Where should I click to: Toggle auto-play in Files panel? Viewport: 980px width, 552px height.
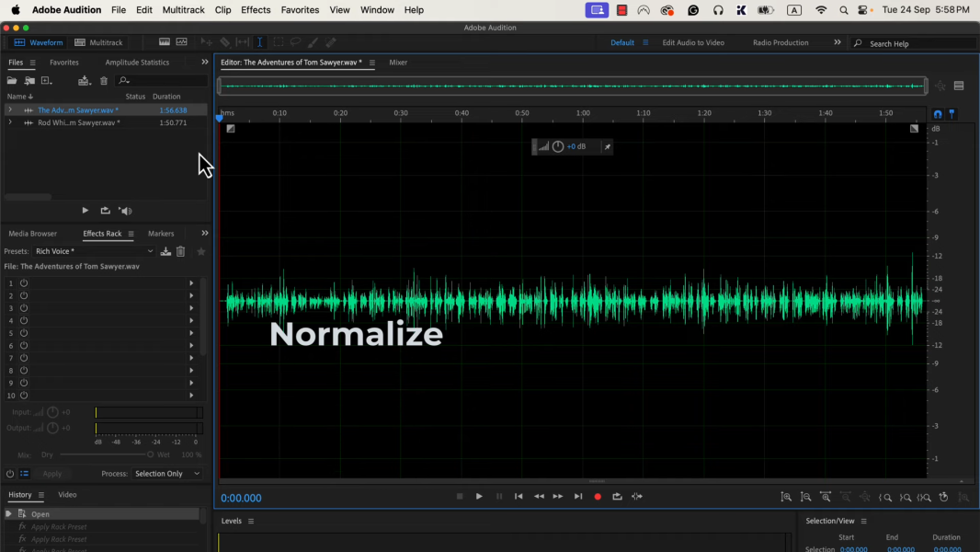coord(126,211)
